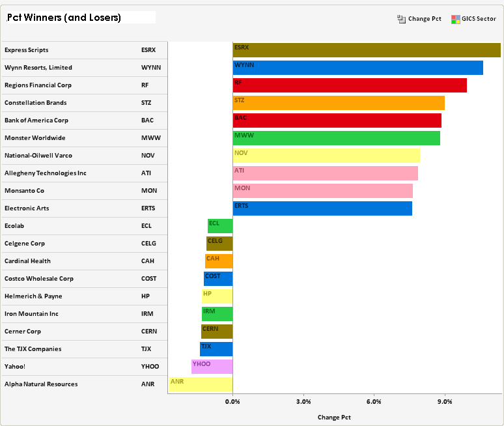Click the blue TJX bar
Viewport: 504px width, 426px height.
tap(216, 349)
